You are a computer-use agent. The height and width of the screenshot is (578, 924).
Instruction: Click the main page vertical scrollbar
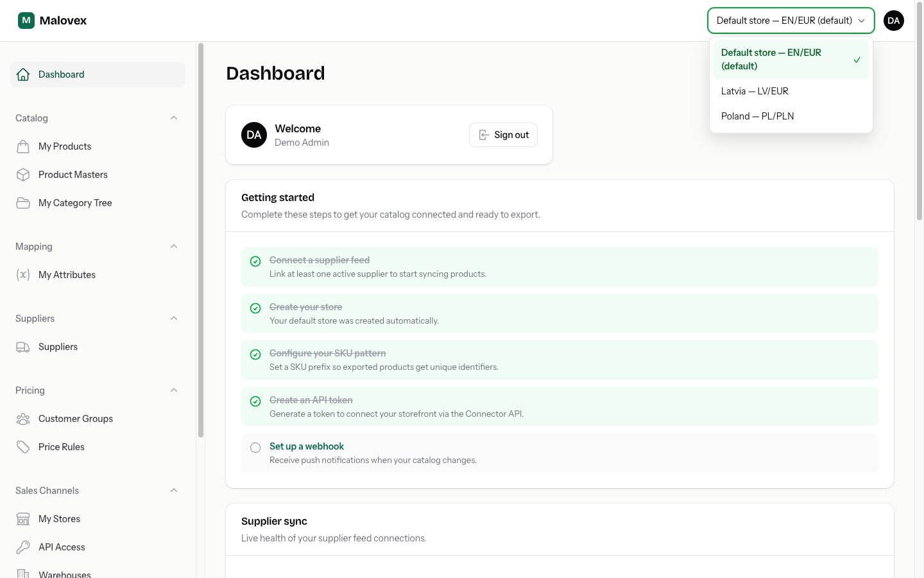(920, 112)
